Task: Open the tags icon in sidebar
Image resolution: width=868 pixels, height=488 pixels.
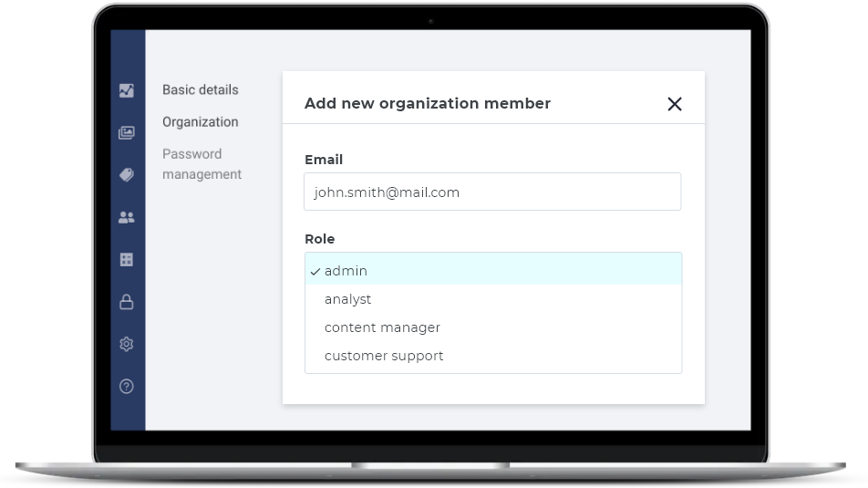Action: [127, 175]
